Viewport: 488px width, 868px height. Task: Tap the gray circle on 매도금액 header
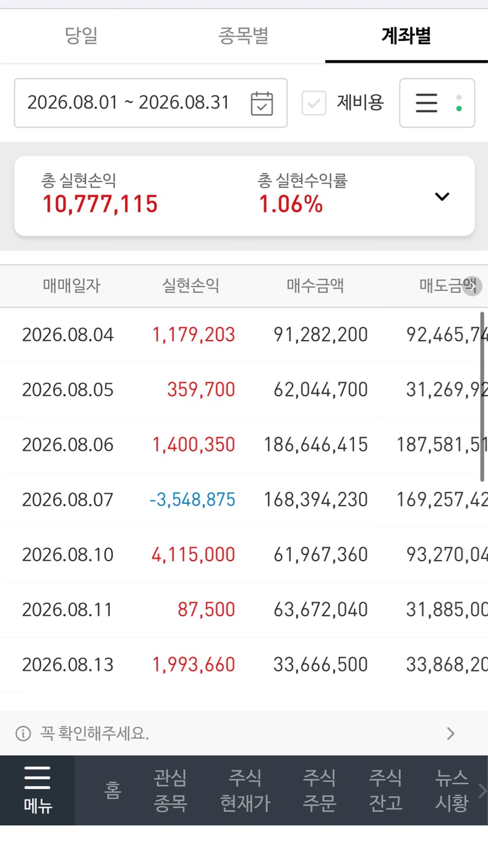click(472, 286)
